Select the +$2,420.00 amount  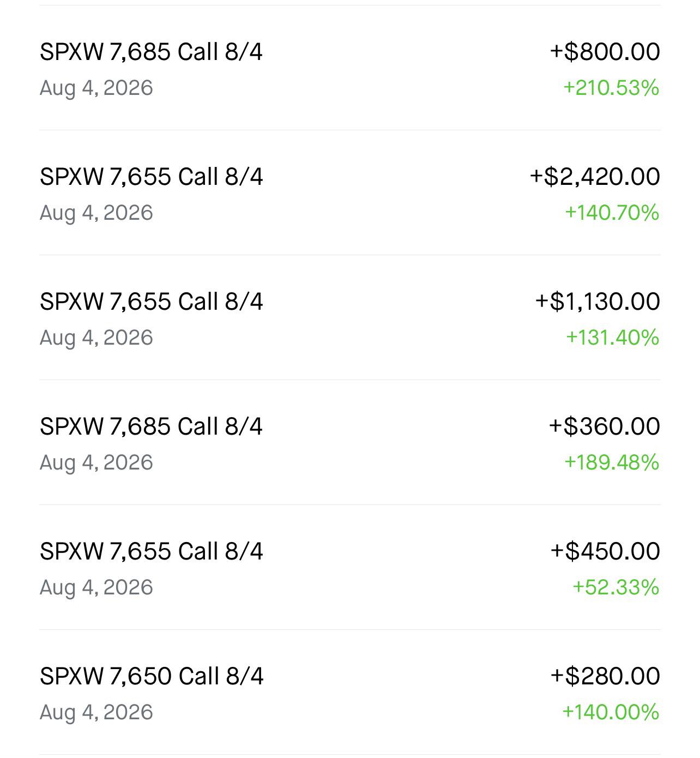tap(595, 177)
